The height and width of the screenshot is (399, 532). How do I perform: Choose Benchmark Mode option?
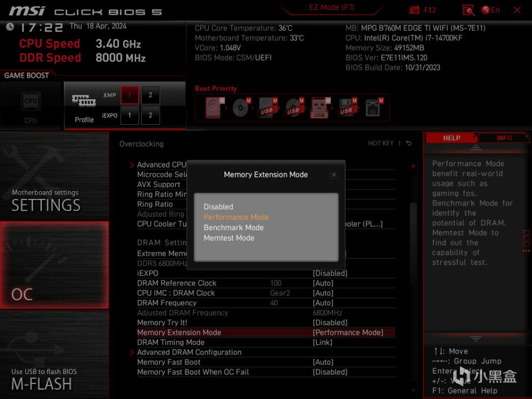233,228
